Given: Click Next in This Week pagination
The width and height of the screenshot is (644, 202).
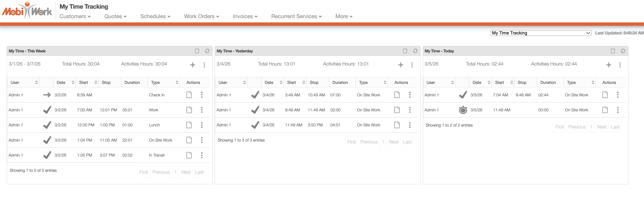Looking at the screenshot, I should pos(186,172).
